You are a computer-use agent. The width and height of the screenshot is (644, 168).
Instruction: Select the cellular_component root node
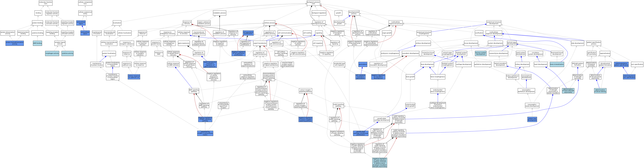(85, 3)
